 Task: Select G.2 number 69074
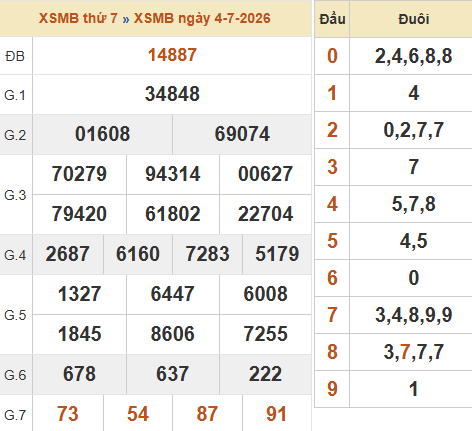pyautogui.click(x=242, y=134)
